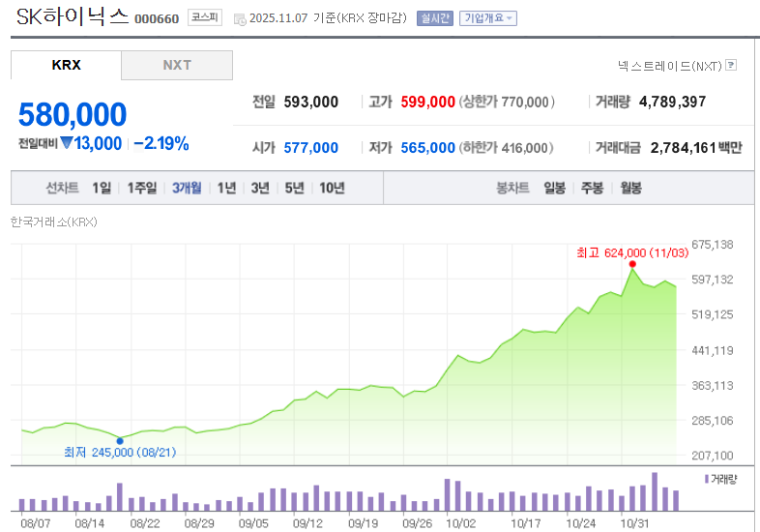This screenshot has height=532, width=760.
Task: Select the 3개월 line chart period
Action: [187, 188]
